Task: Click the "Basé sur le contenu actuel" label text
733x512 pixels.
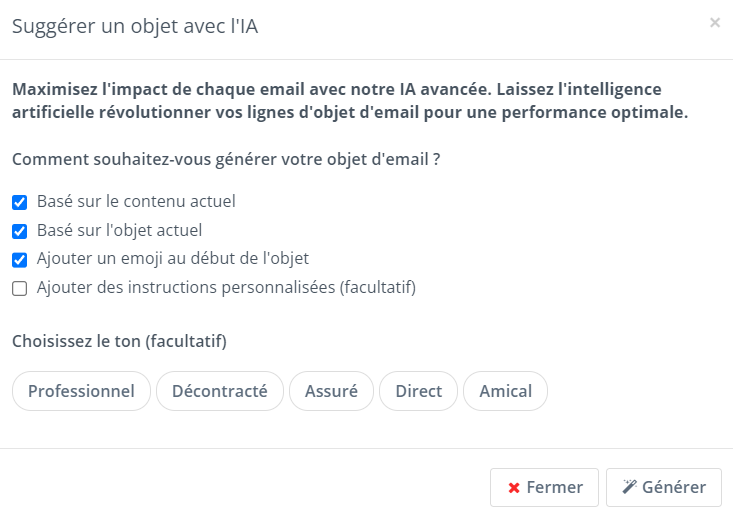Action: pos(136,201)
